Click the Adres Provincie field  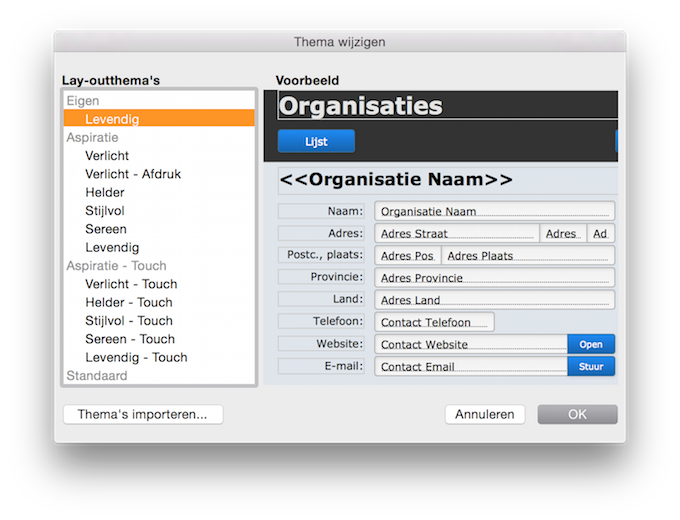pos(494,278)
